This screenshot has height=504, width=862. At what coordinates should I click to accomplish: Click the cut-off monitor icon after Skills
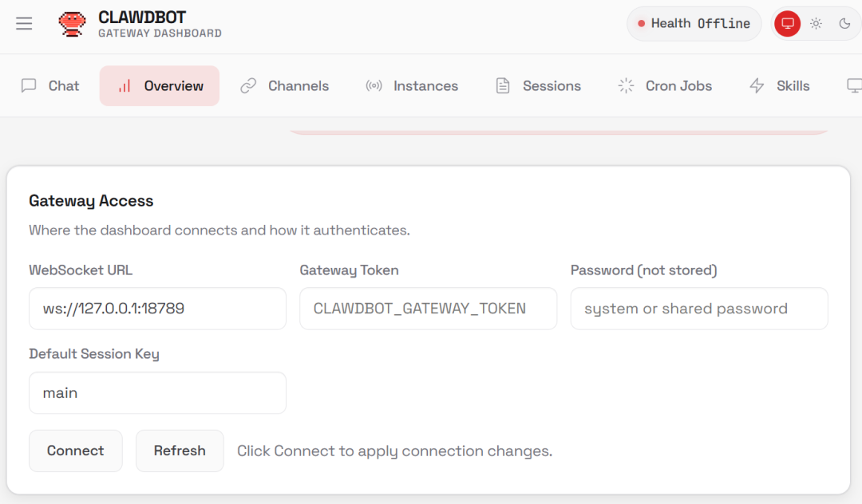click(853, 86)
